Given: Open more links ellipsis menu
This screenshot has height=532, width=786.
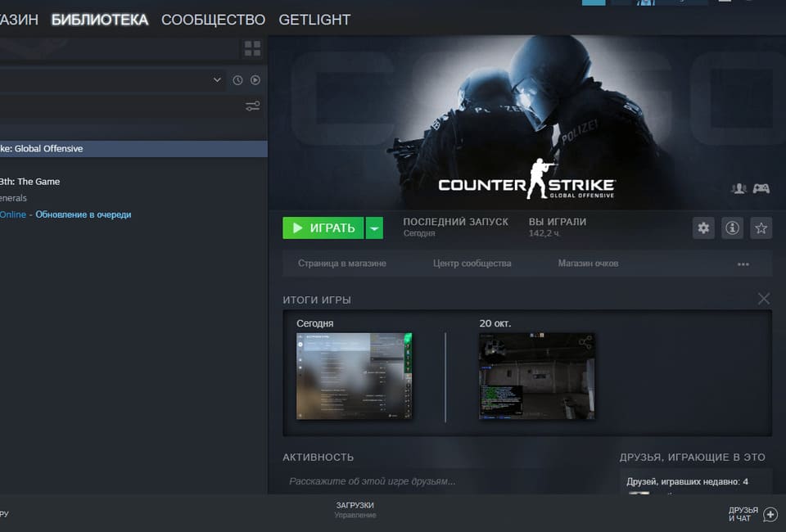Looking at the screenshot, I should pyautogui.click(x=743, y=264).
